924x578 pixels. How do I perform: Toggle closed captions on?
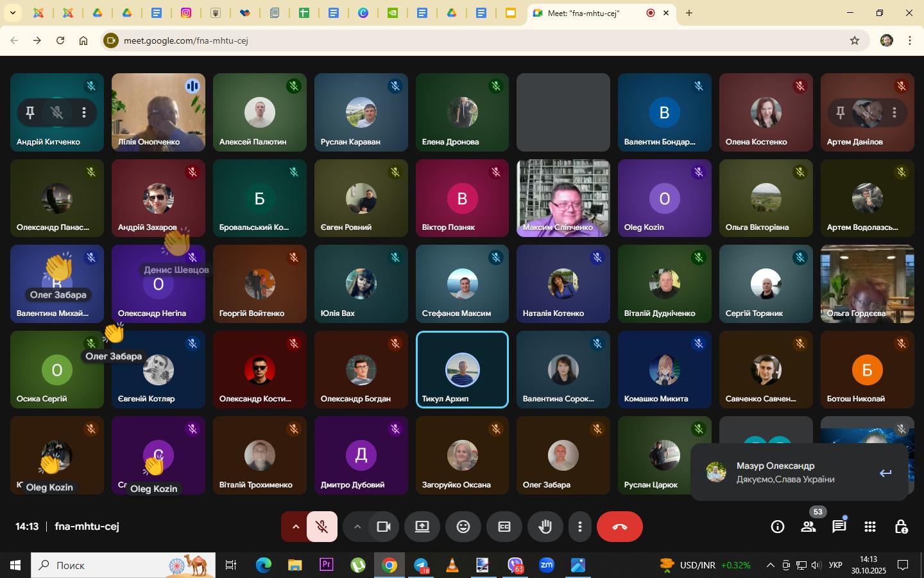(504, 527)
